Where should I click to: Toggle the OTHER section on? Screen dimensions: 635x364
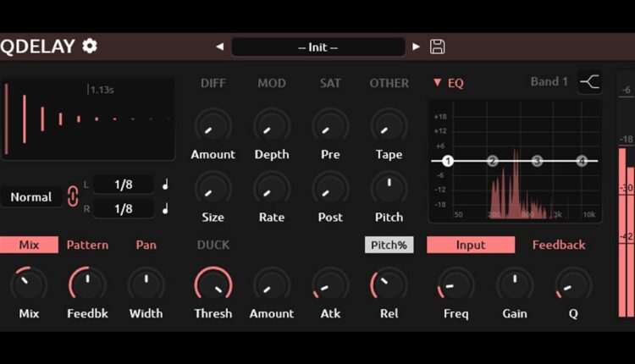coord(389,83)
